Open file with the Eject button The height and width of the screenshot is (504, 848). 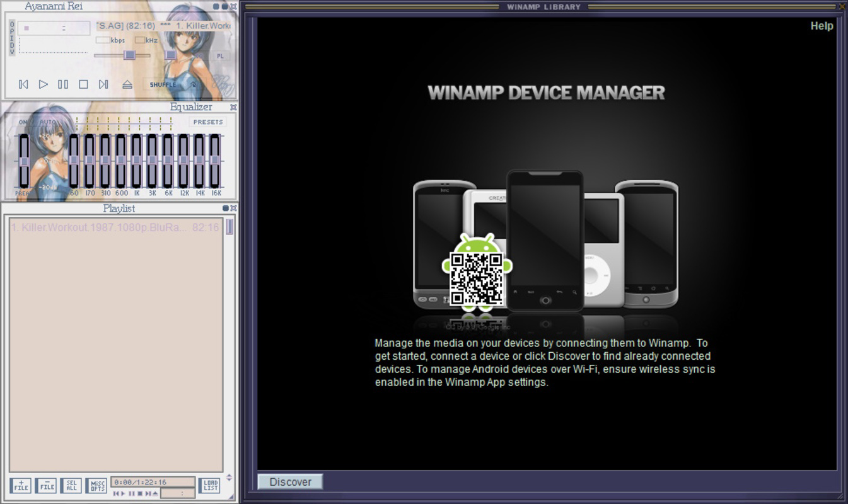[x=127, y=84]
